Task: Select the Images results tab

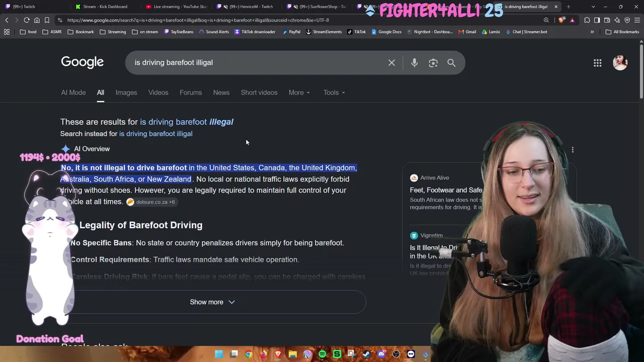Action: tap(126, 93)
